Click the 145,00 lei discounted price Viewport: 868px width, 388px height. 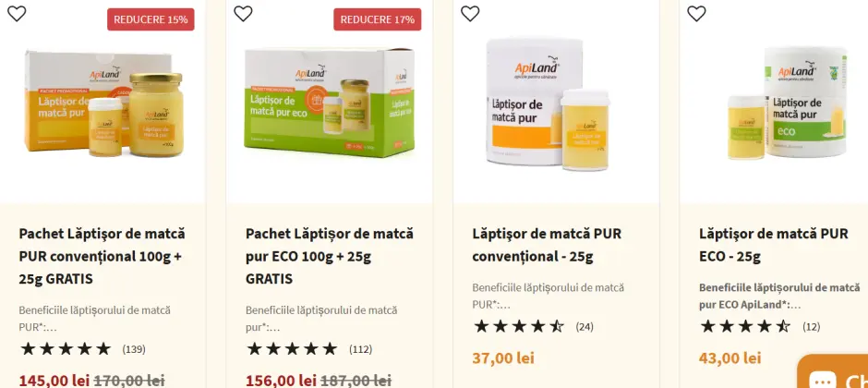pyautogui.click(x=54, y=381)
